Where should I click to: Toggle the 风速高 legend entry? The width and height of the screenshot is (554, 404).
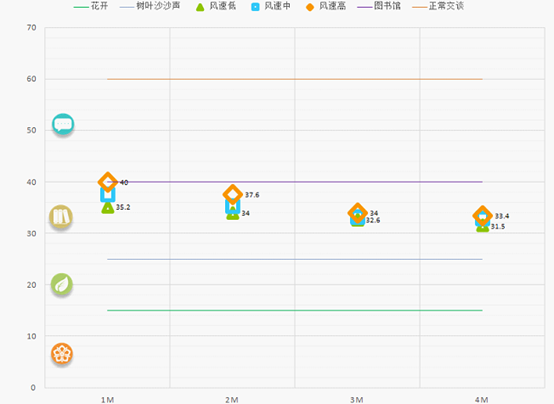[326, 6]
